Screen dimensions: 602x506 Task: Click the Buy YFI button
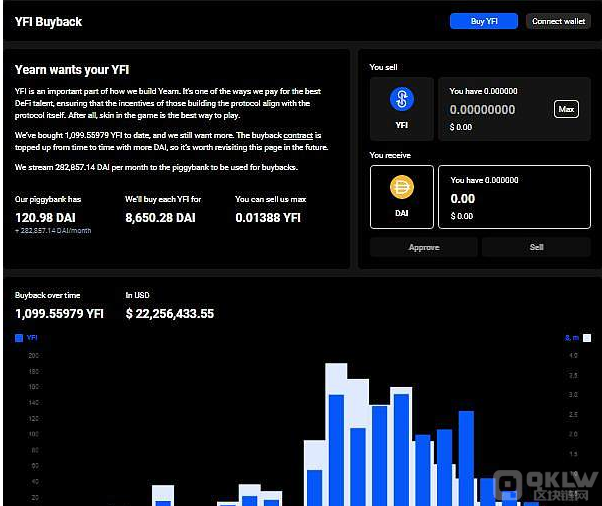tap(484, 21)
